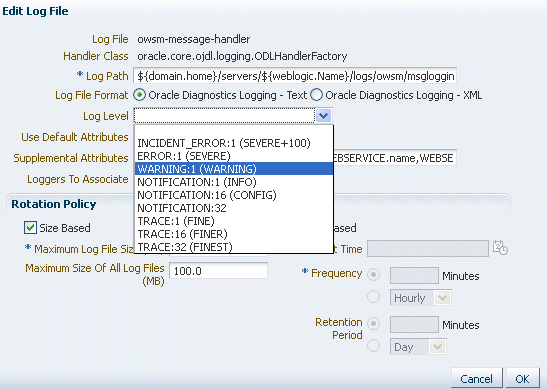The height and width of the screenshot is (390, 547).
Task: Open the Start Time calendar picker icon
Action: [500, 247]
